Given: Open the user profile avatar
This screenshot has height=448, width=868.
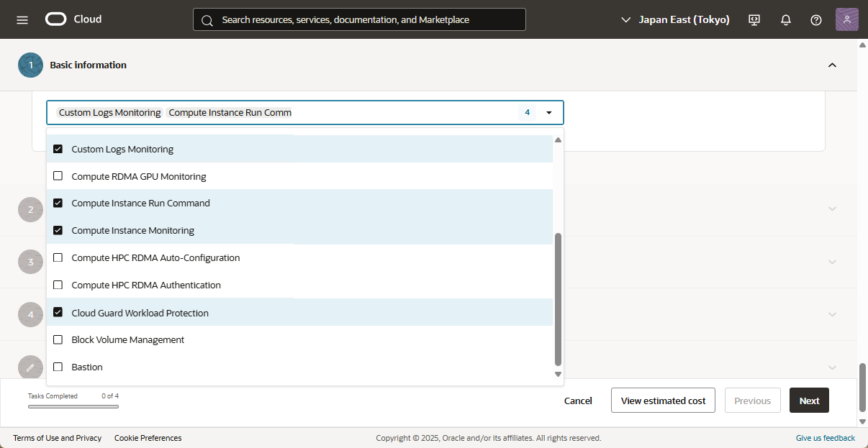Looking at the screenshot, I should click(x=846, y=19).
